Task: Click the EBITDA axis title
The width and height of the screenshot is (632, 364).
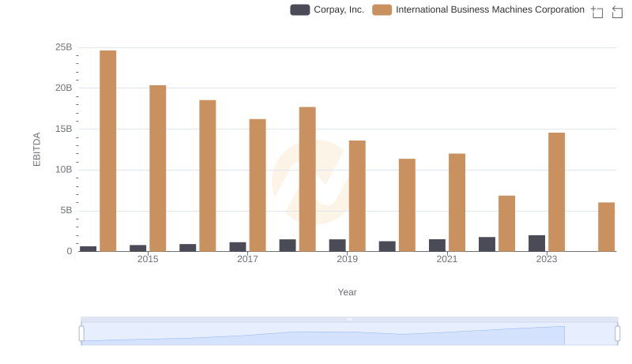Action: [x=36, y=149]
